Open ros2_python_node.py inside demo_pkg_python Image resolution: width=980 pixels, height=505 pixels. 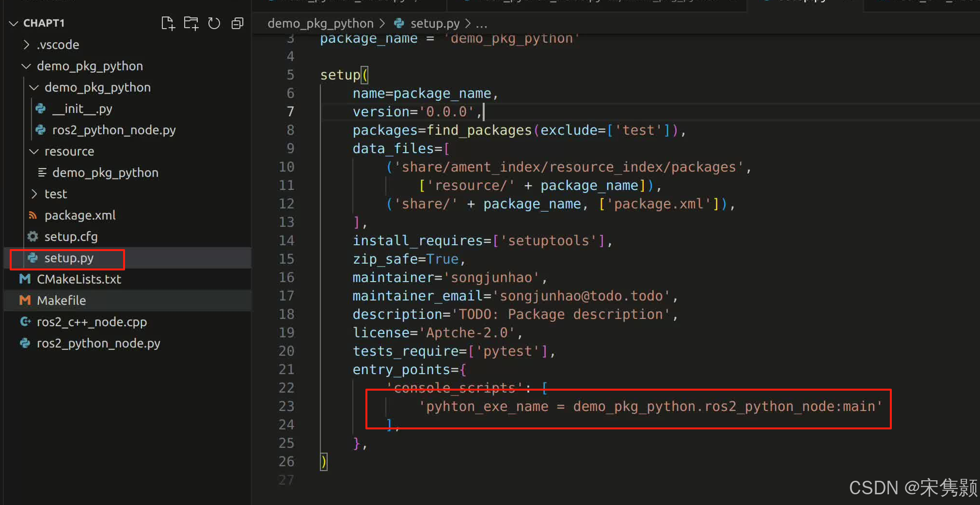click(114, 130)
